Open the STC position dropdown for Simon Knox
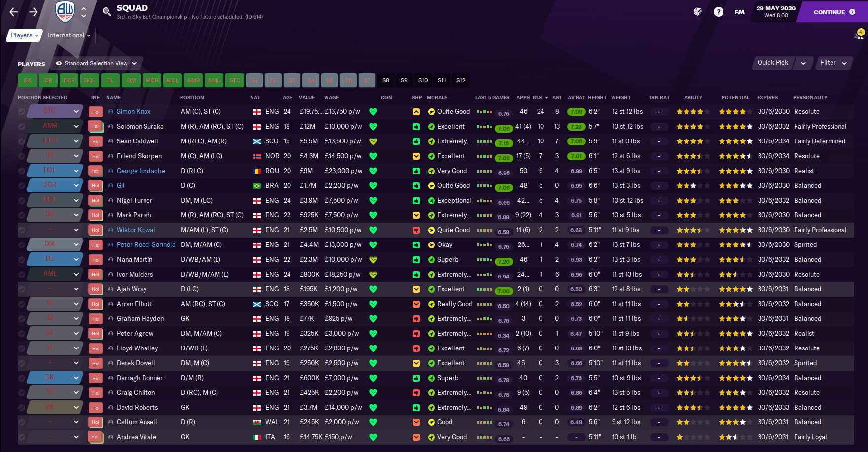The width and height of the screenshot is (868, 452). click(54, 111)
